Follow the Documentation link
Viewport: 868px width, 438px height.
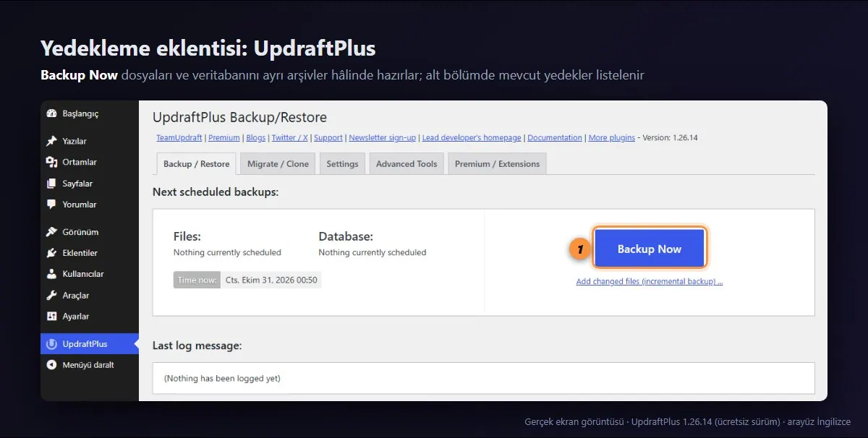(x=555, y=137)
